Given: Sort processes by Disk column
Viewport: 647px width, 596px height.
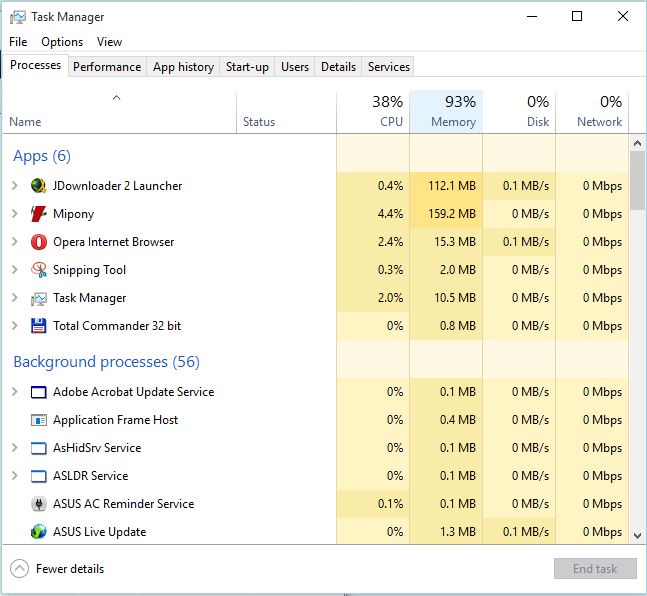Looking at the screenshot, I should pos(519,112).
